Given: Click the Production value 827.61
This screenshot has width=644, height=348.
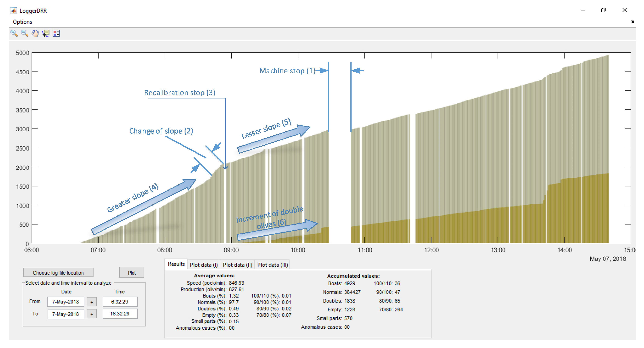Looking at the screenshot, I should [x=237, y=289].
